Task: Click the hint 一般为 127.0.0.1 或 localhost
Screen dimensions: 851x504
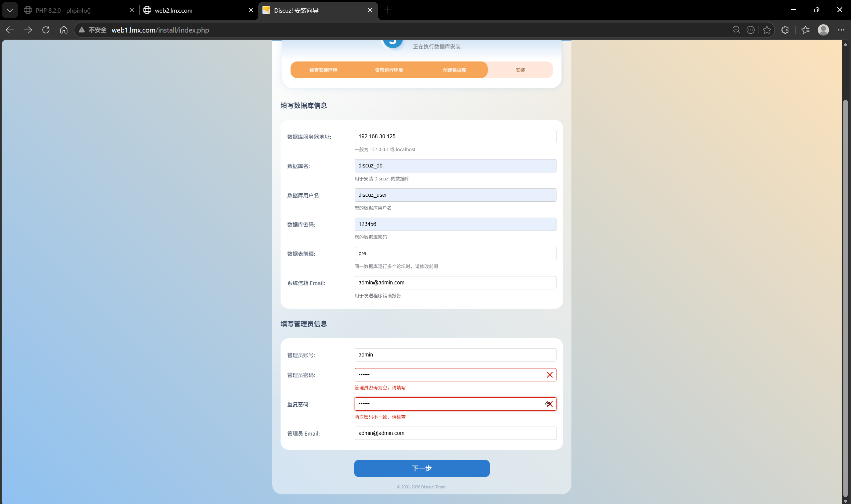Action: [x=385, y=150]
